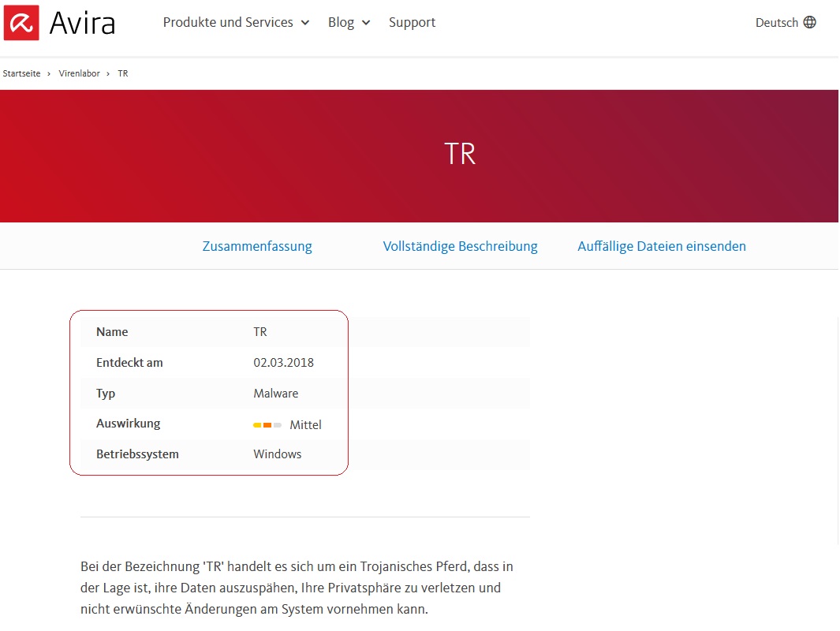
Task: Select the Typ row label
Action: (106, 394)
